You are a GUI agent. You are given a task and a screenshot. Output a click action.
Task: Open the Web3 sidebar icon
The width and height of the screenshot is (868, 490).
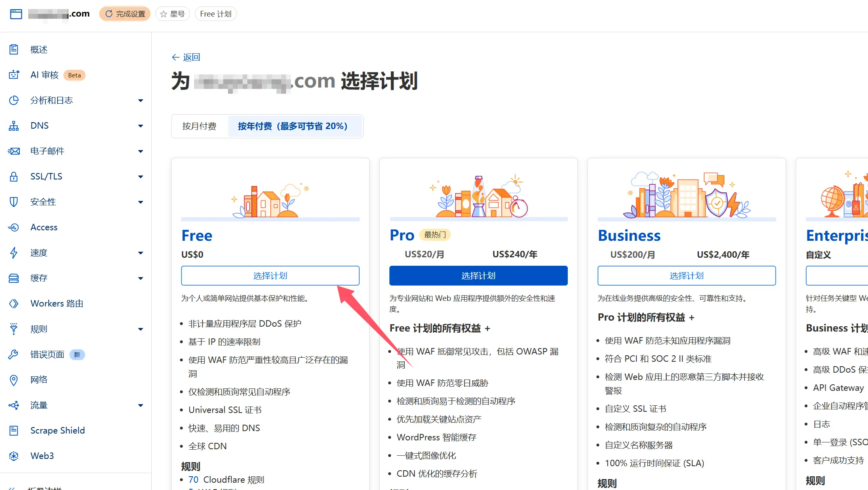point(14,456)
